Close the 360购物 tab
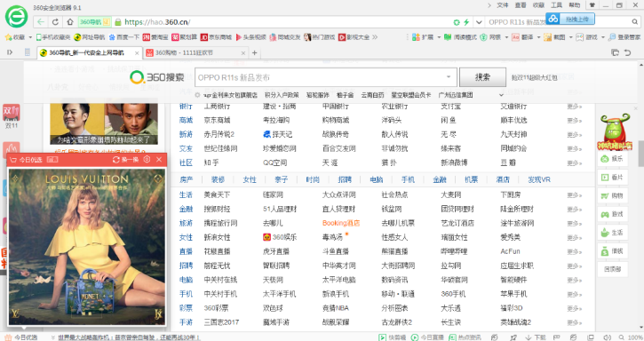The width and height of the screenshot is (644, 341). coord(243,52)
